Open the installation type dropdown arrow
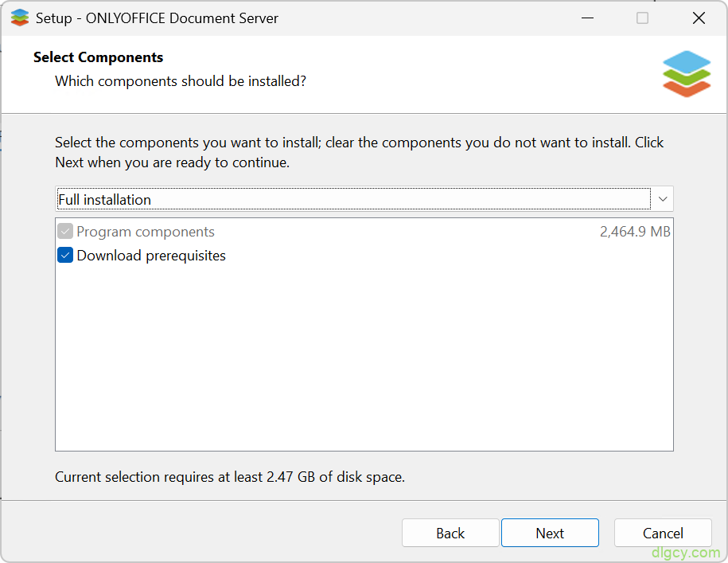728x563 pixels. click(663, 199)
